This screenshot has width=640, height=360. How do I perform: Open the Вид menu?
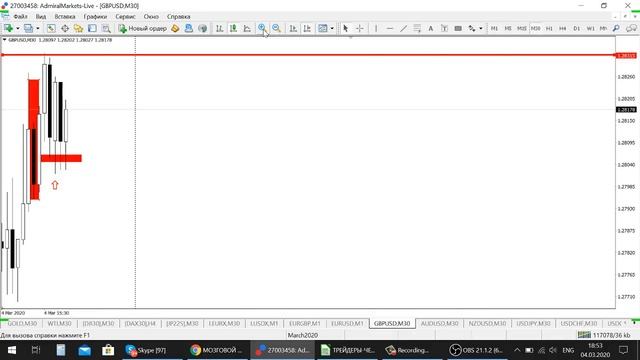point(41,17)
